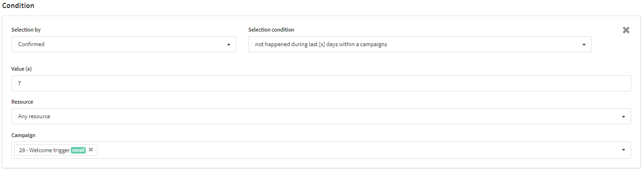Viewport: 644px width, 171px height.
Task: Click the Campaign label
Action: click(x=24, y=135)
